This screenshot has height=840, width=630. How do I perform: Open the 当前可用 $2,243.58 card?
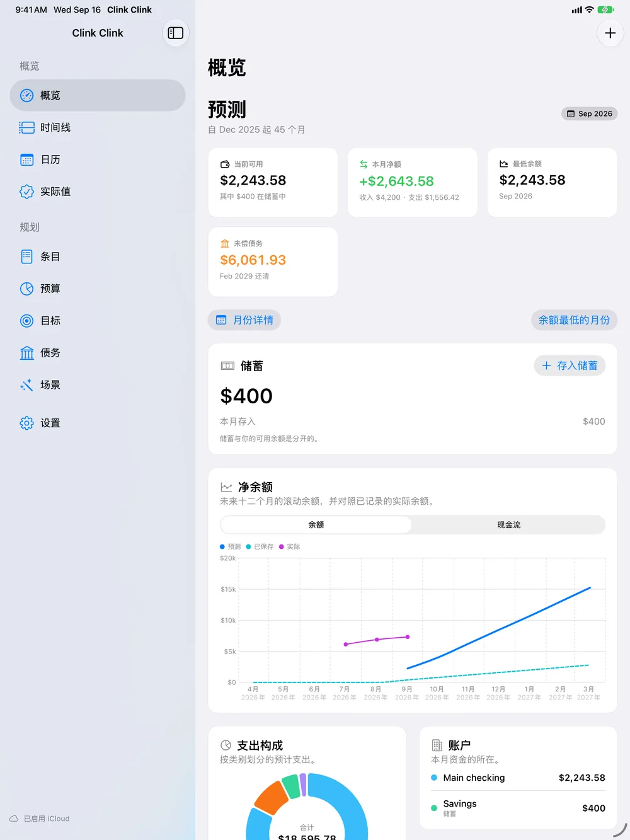(273, 183)
